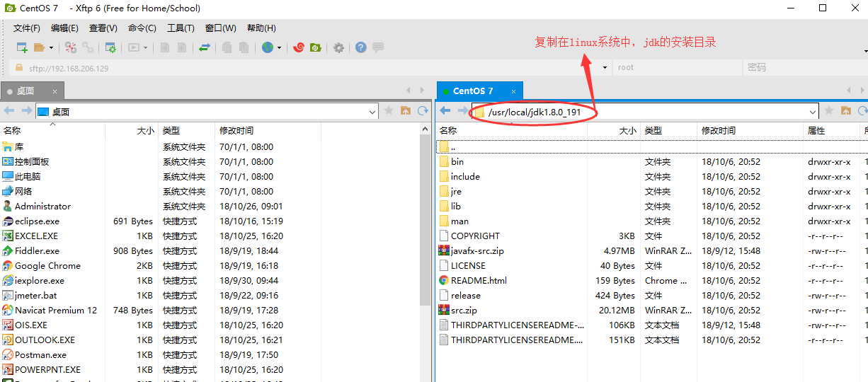Click the speech-bubble feedback icon
Viewport: 868px width, 382px height.
[378, 47]
